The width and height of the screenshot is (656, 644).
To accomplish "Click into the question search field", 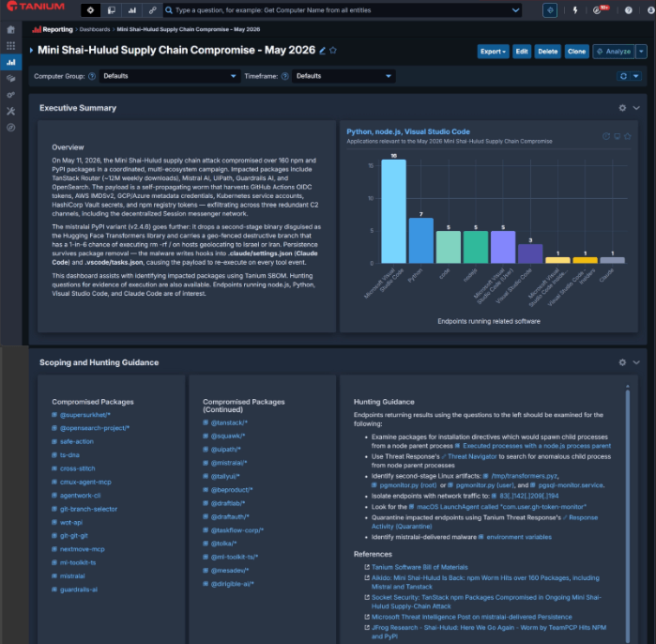I will pos(339,10).
